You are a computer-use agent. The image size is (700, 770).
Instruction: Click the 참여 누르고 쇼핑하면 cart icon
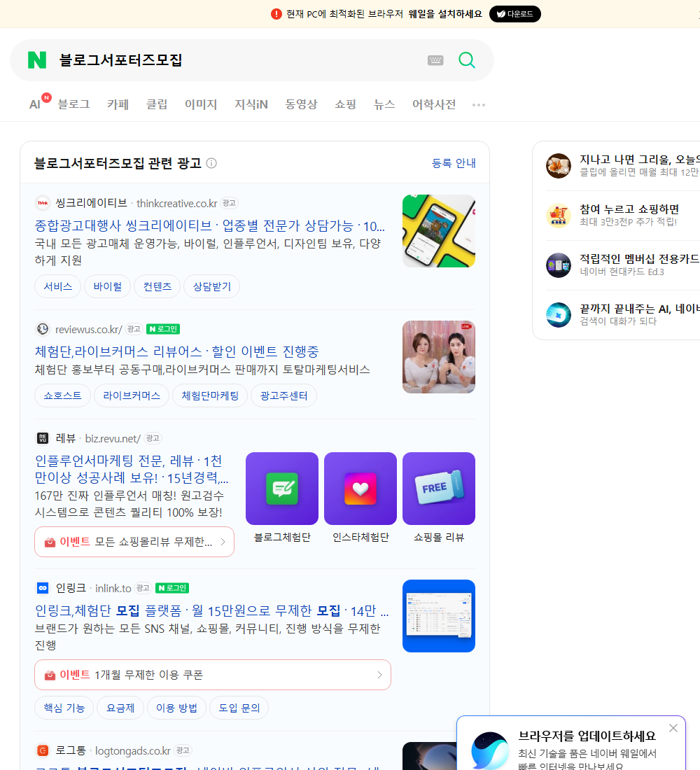point(559,215)
